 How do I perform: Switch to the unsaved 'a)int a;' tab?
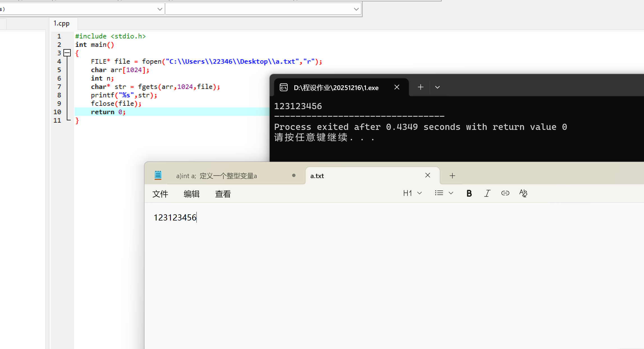216,176
